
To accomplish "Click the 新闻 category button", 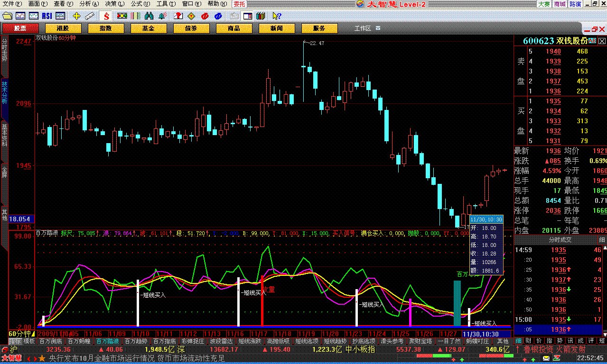I will 276,28.
